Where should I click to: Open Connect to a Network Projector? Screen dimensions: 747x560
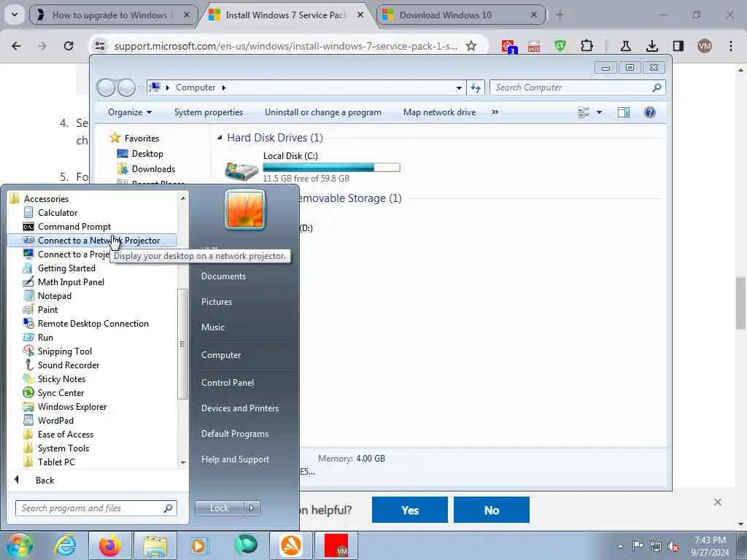point(92,241)
